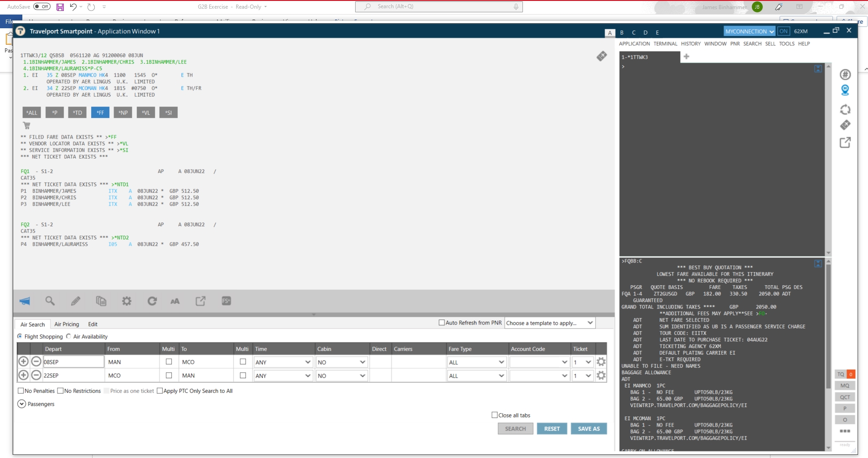Click the pop-out icon in right sidebar
868x458 pixels.
(x=845, y=143)
